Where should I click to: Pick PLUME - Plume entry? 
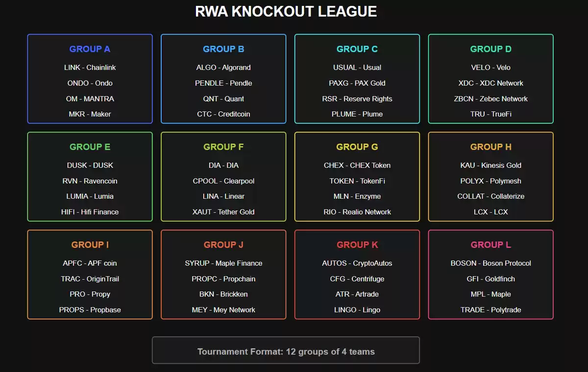tap(357, 114)
